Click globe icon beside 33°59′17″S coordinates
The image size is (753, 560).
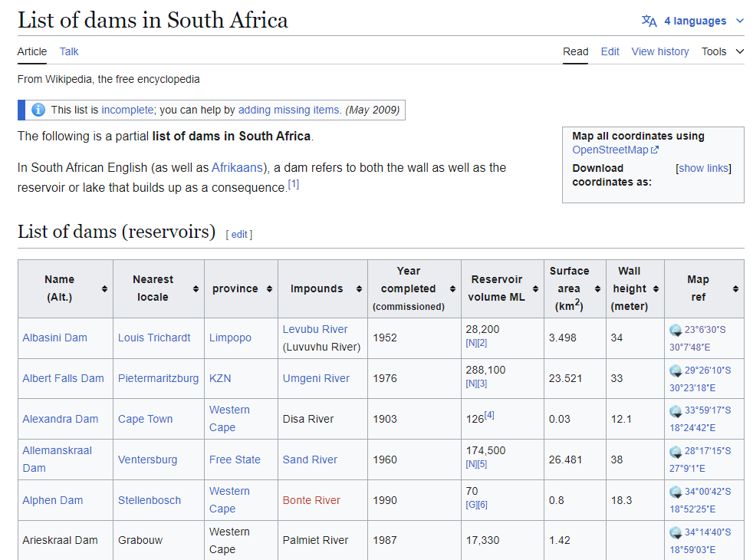pos(676,410)
